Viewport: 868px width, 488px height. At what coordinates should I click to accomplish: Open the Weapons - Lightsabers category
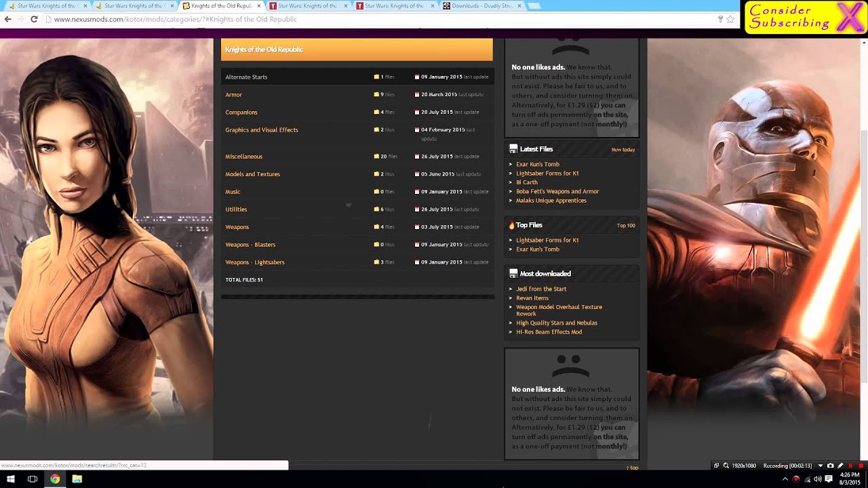(255, 262)
